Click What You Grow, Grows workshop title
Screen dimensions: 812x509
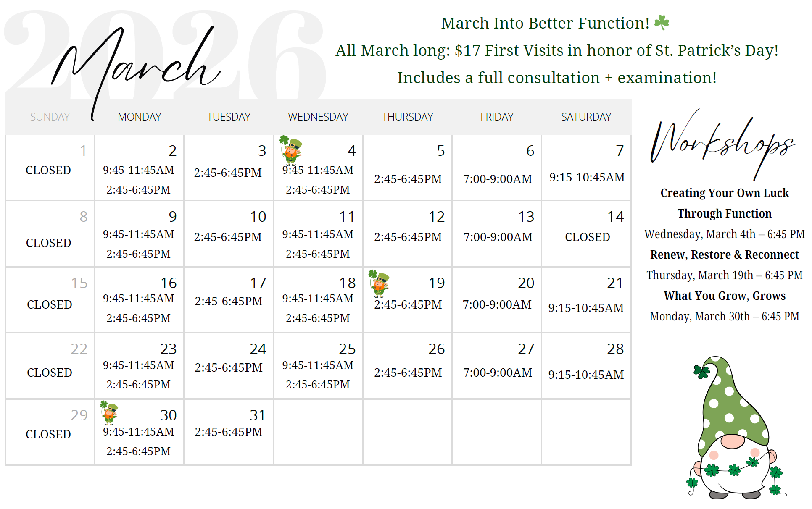[x=724, y=296]
